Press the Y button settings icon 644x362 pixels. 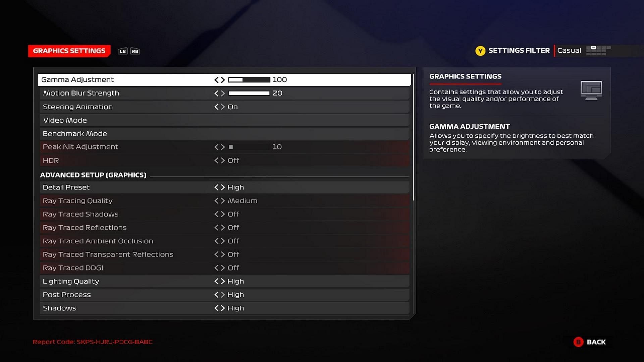pyautogui.click(x=480, y=50)
